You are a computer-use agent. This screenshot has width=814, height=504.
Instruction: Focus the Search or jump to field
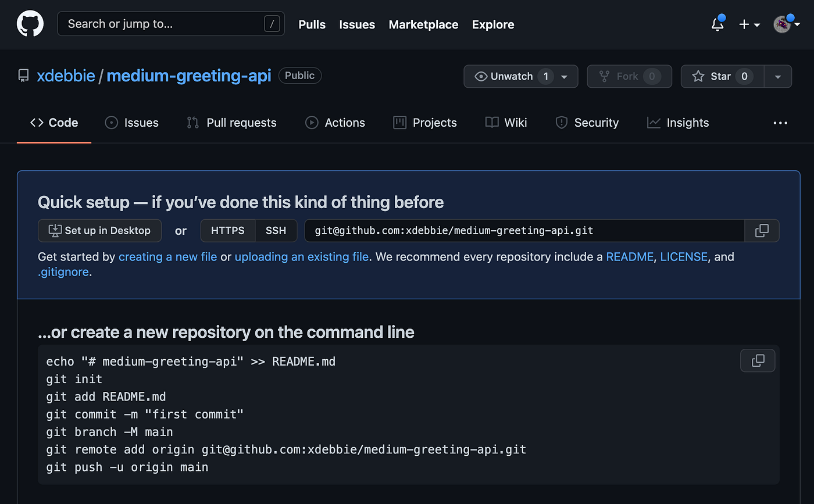tap(171, 24)
